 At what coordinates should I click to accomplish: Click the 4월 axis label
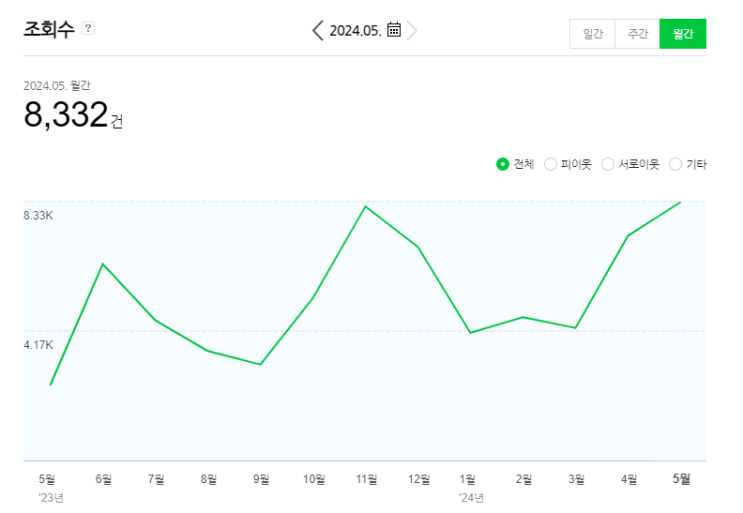click(629, 479)
